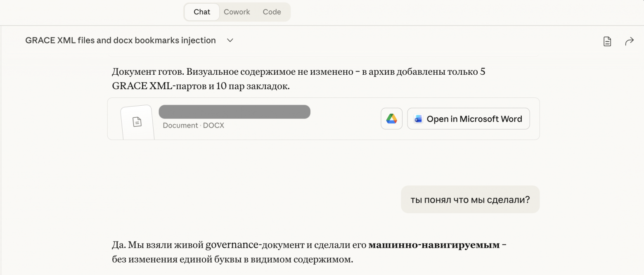Viewport: 644px width, 275px height.
Task: Select the active Chat tab
Action: pyautogui.click(x=201, y=12)
